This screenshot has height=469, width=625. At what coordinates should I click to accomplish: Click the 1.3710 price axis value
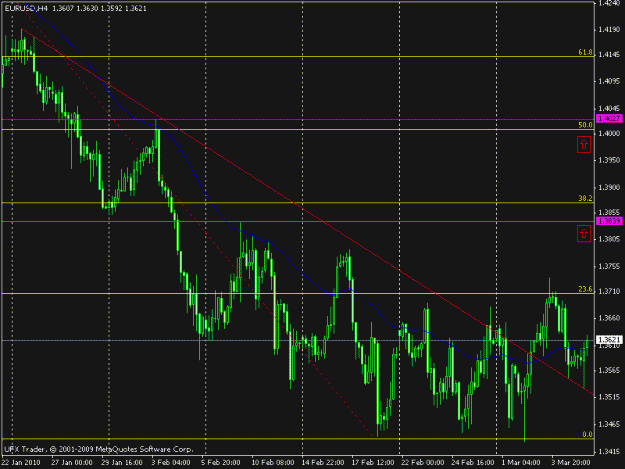coord(609,292)
